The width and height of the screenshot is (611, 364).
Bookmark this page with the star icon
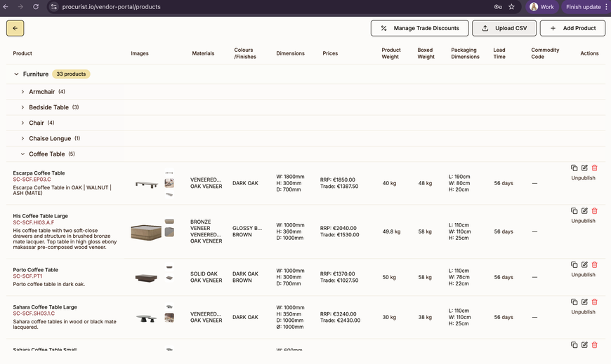pyautogui.click(x=512, y=6)
